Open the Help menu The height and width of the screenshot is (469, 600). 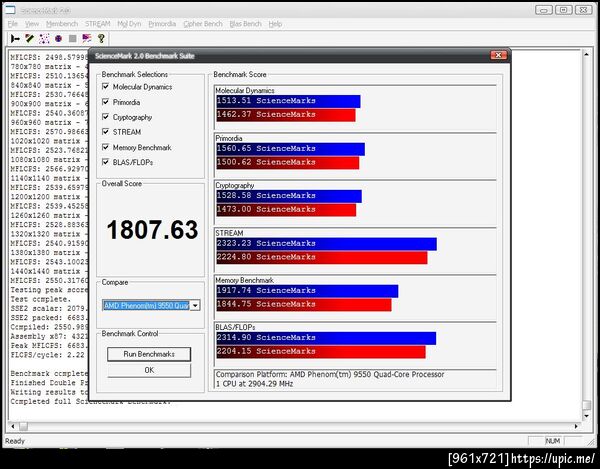tap(275, 24)
